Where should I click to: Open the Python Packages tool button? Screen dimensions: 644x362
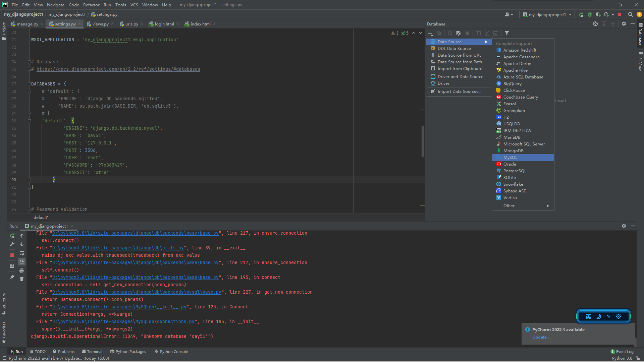pos(128,352)
